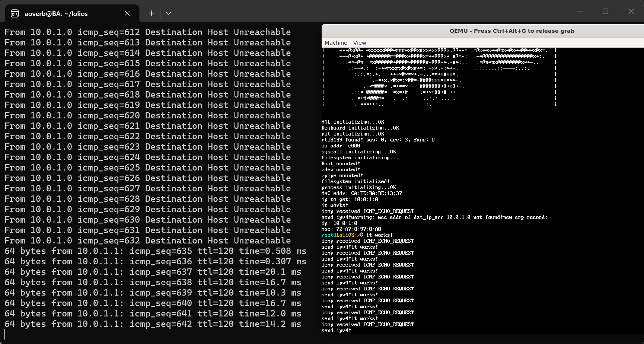Click the icmp_seq=635 first reply line

pyautogui.click(x=155, y=251)
